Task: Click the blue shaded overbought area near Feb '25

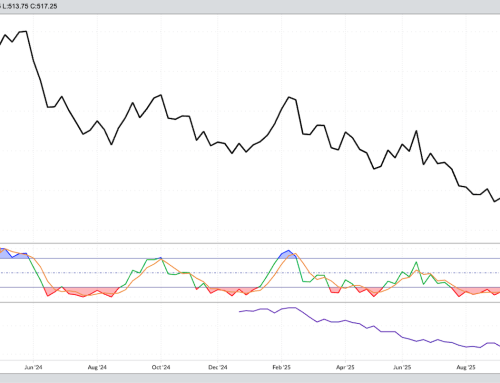Action: 287,255
